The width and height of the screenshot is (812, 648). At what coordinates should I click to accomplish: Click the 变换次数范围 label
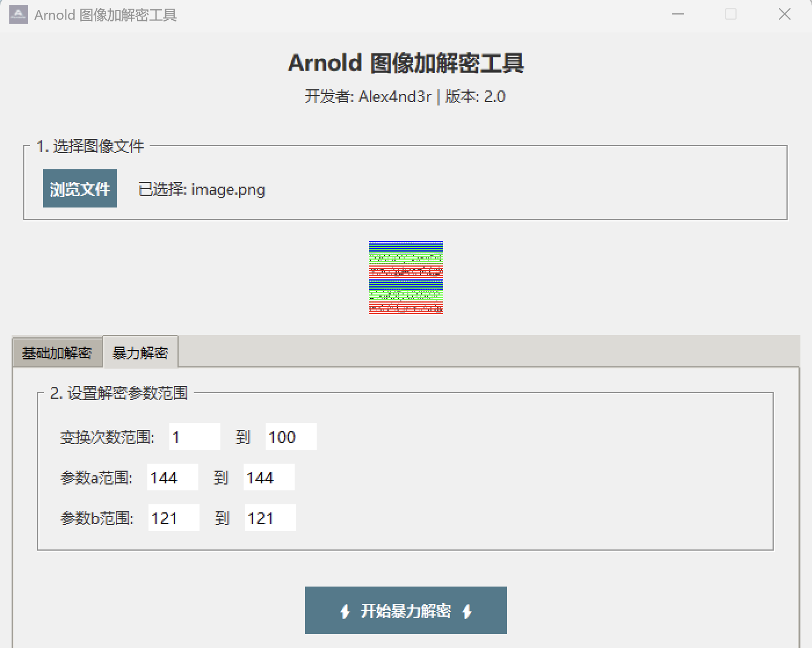click(107, 437)
